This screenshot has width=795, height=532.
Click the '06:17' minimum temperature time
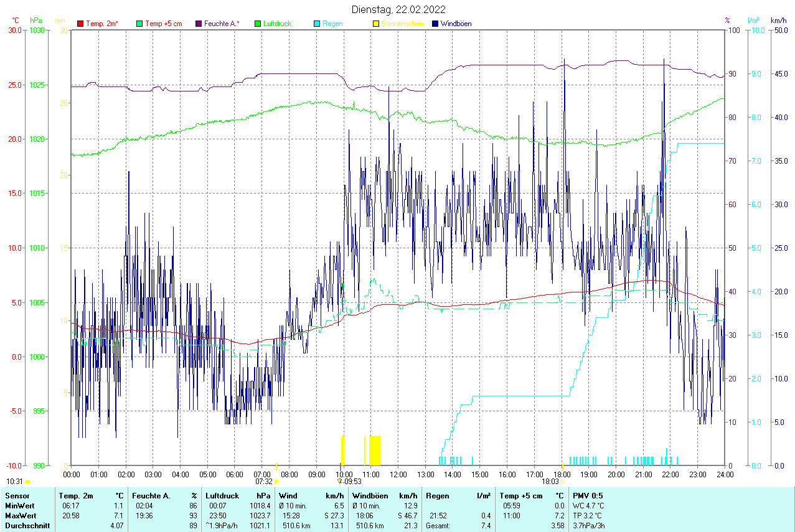point(70,506)
